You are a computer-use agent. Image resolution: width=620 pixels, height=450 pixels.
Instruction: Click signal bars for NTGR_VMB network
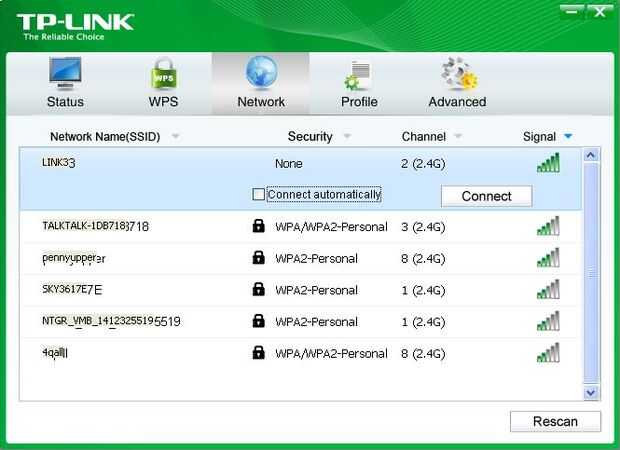pos(548,321)
